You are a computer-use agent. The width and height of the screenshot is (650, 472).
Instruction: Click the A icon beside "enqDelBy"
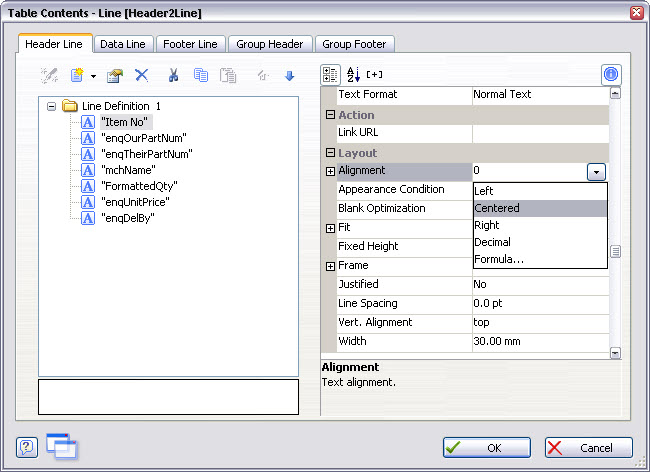(88, 218)
